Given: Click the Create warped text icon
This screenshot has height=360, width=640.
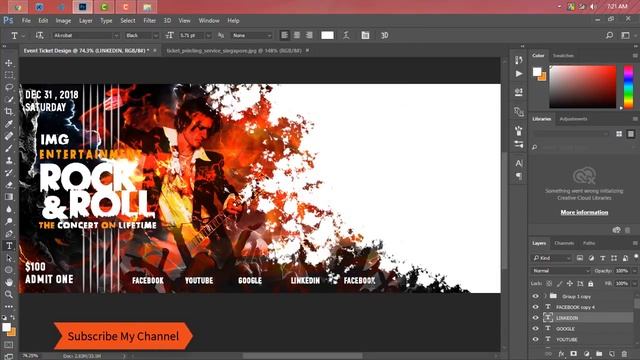Looking at the screenshot, I should pos(346,36).
